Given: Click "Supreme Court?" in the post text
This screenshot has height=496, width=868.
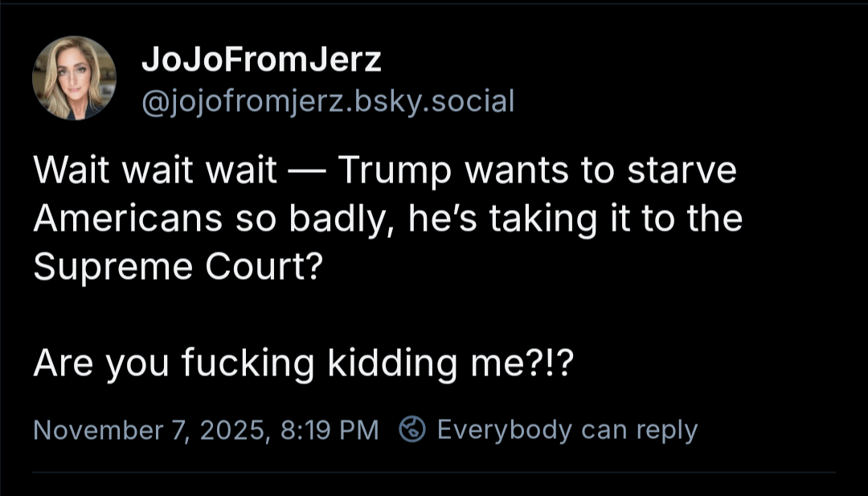Looking at the screenshot, I should click(177, 268).
